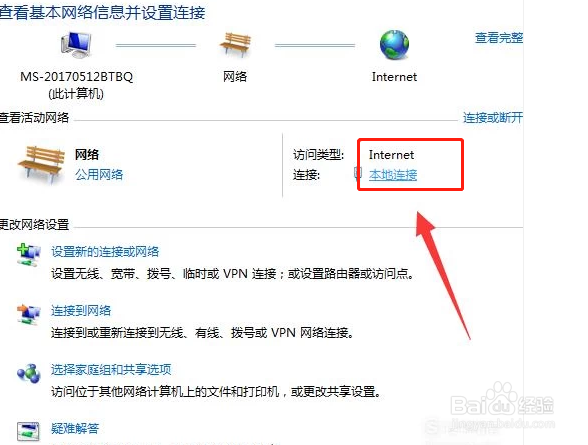Click the troubleshooting icon beside 疑难解答
The height and width of the screenshot is (445, 588).
(x=28, y=432)
